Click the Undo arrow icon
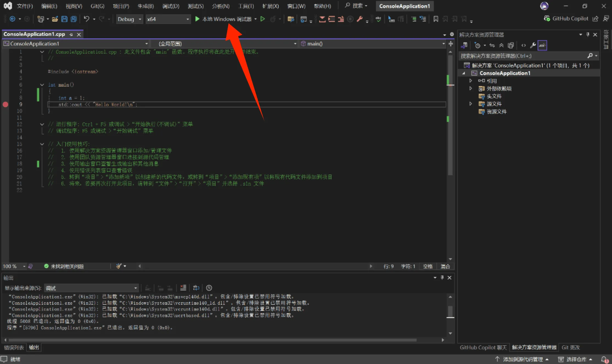 tap(87, 19)
